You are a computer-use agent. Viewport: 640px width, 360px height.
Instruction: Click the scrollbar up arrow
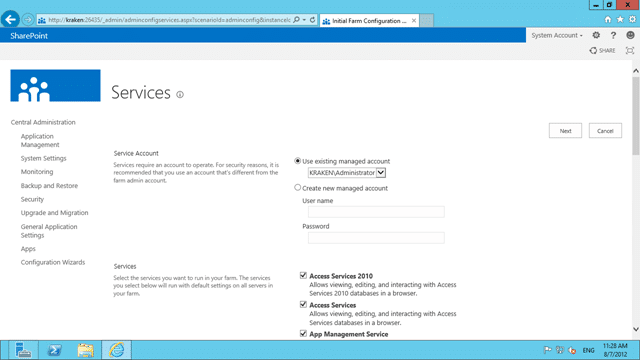click(636, 71)
